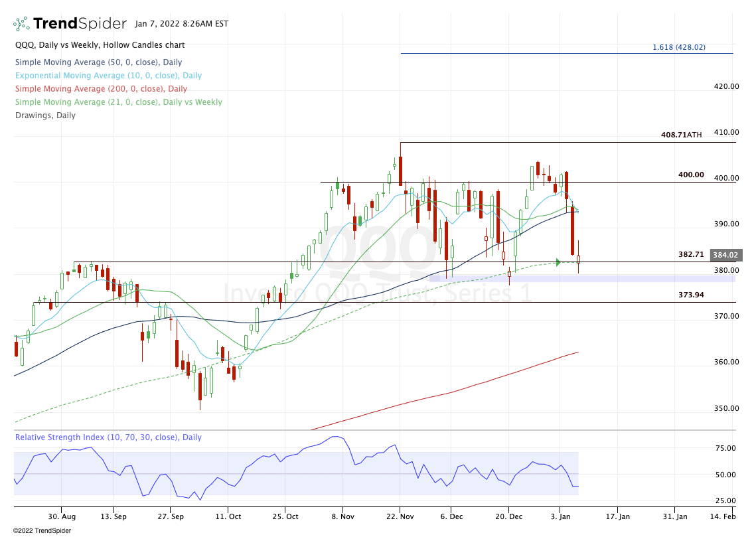
Task: Select the Simple Moving Average (200) legend
Action: point(101,89)
